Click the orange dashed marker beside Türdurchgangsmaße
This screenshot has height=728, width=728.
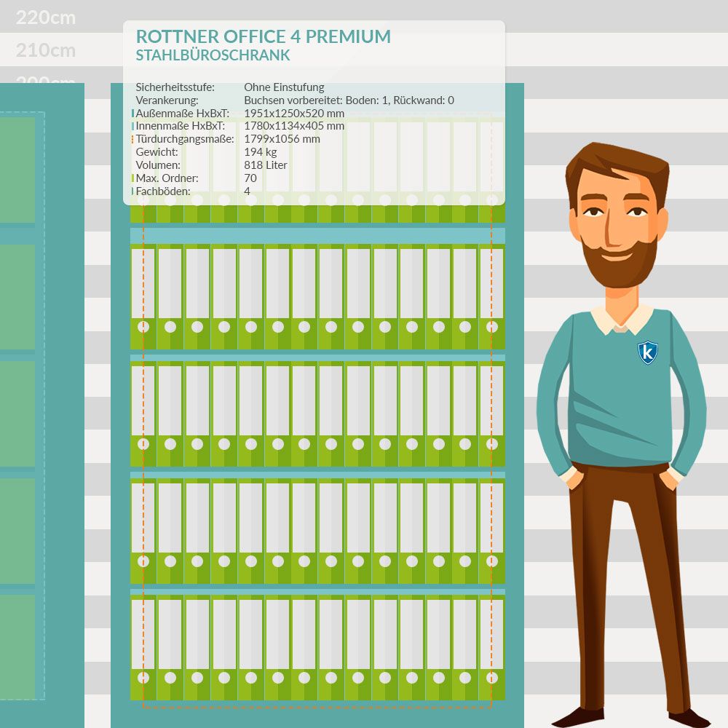(x=132, y=139)
